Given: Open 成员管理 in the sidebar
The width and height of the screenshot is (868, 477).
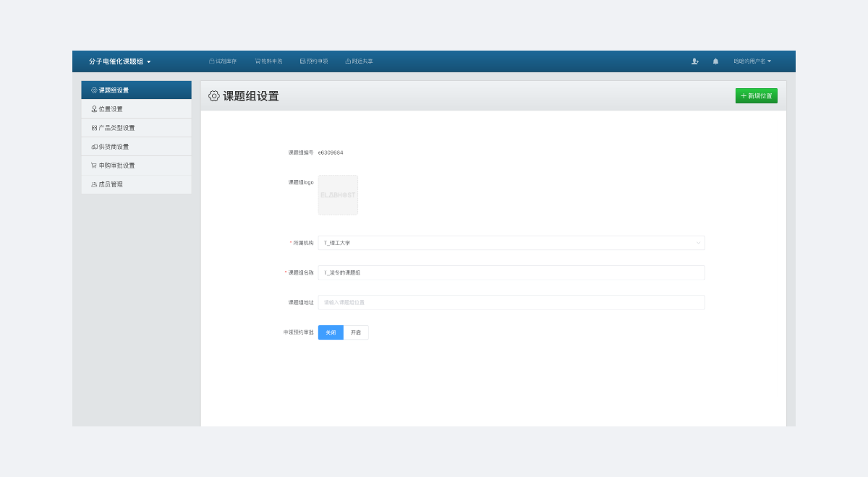Looking at the screenshot, I should click(x=136, y=184).
